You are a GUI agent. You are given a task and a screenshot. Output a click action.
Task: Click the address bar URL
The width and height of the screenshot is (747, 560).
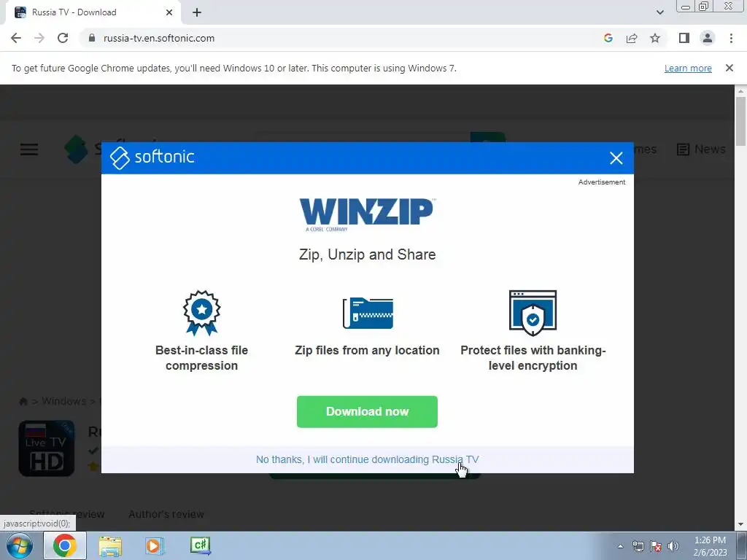coord(158,38)
